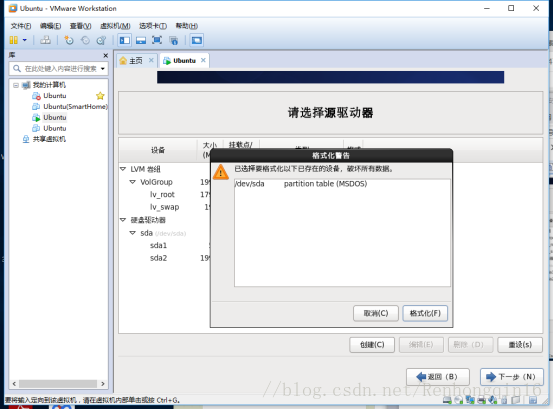Image resolution: width=553 pixels, height=410 pixels.
Task: Click the 返回 (B) back button
Action: 438,377
